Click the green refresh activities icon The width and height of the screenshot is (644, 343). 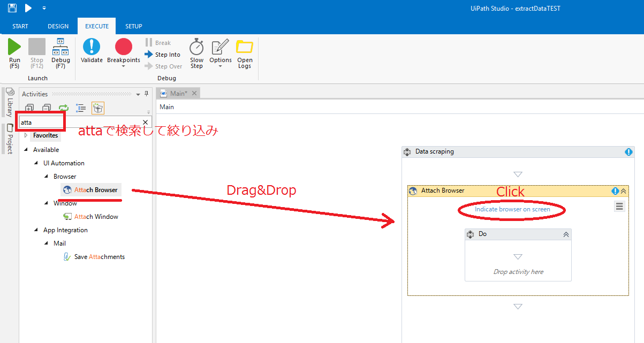tap(64, 108)
